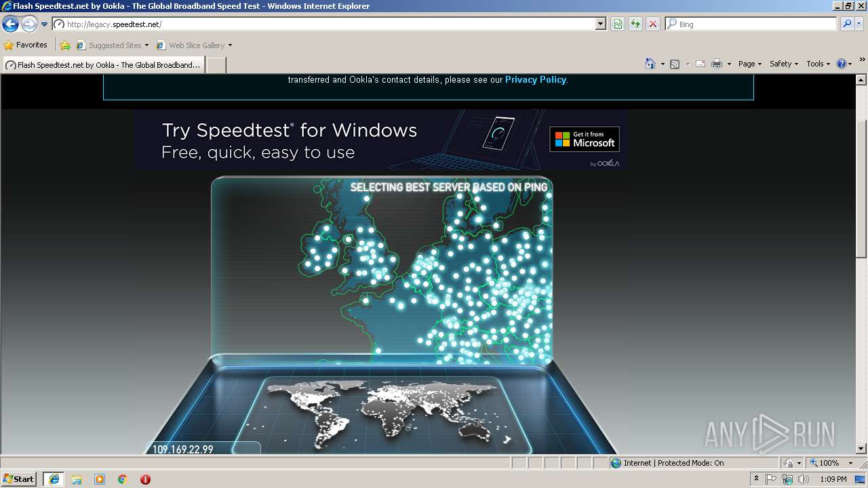
Task: Click the IP address 109.169.22.99
Action: pos(183,449)
